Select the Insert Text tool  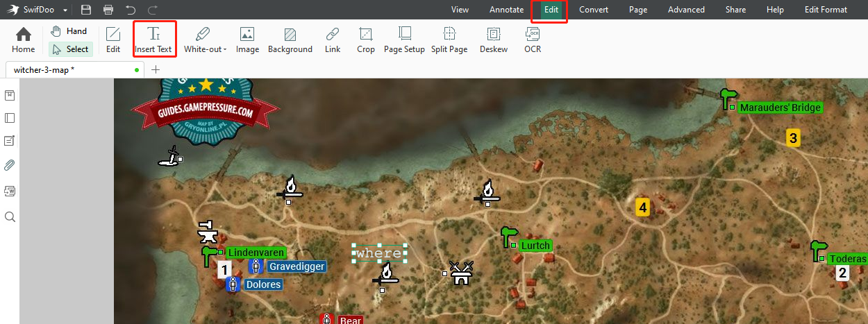click(154, 40)
